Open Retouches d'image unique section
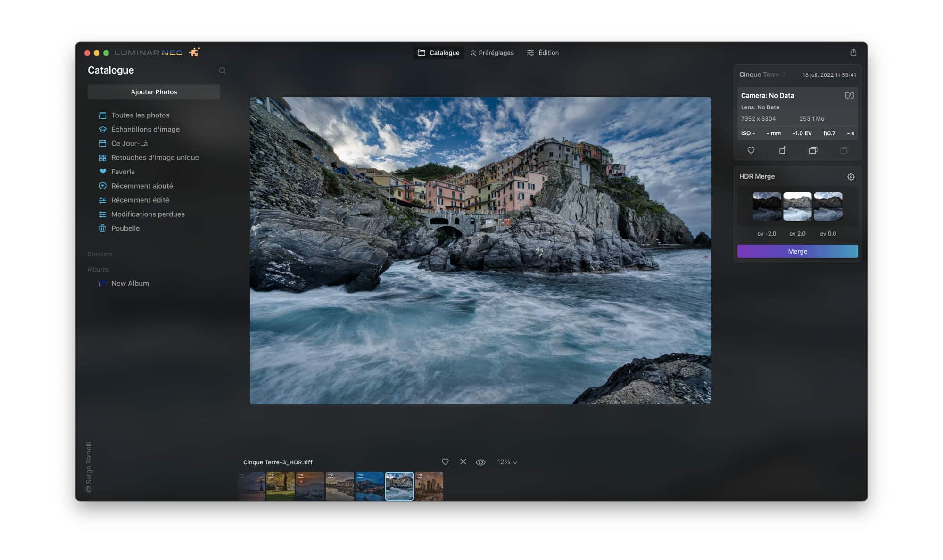The height and width of the screenshot is (560, 943). [155, 157]
